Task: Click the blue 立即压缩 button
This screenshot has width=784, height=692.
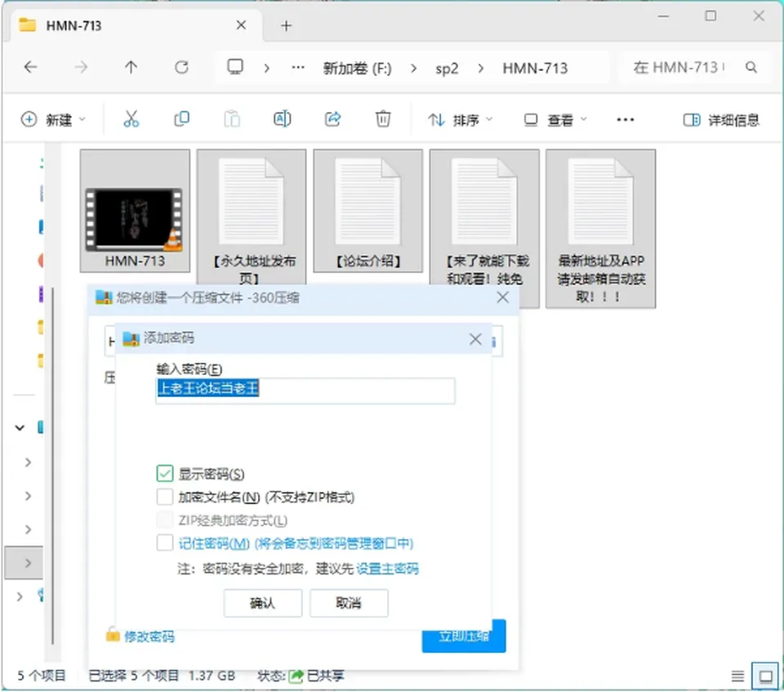Action: [464, 636]
